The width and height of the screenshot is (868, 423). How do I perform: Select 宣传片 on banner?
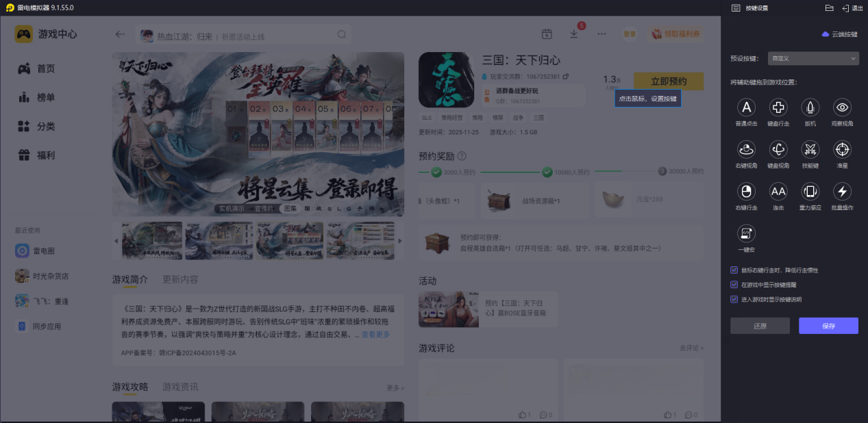coord(263,208)
